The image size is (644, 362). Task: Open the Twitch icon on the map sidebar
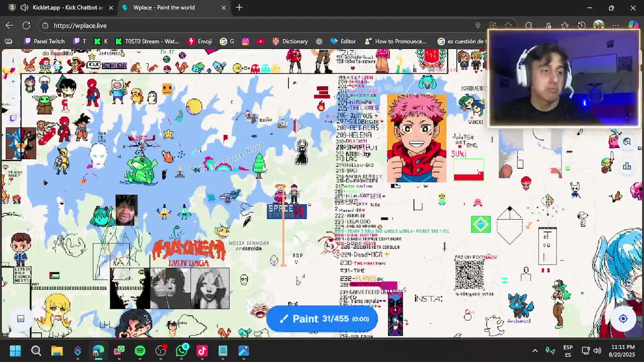click(x=13, y=119)
